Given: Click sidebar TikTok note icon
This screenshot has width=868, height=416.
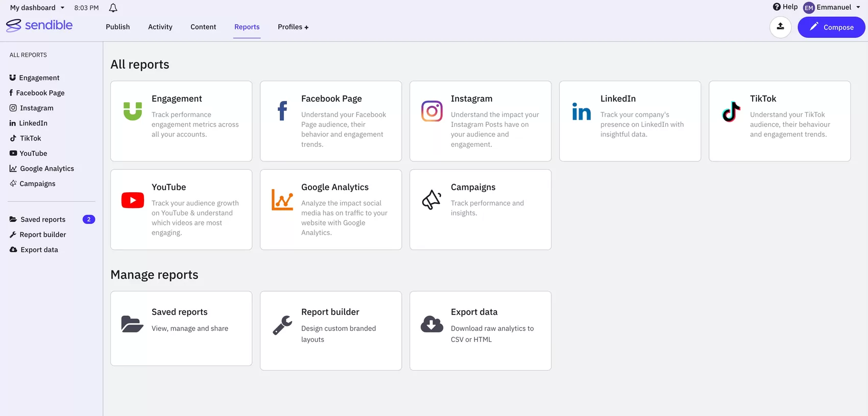Looking at the screenshot, I should click(x=13, y=138).
